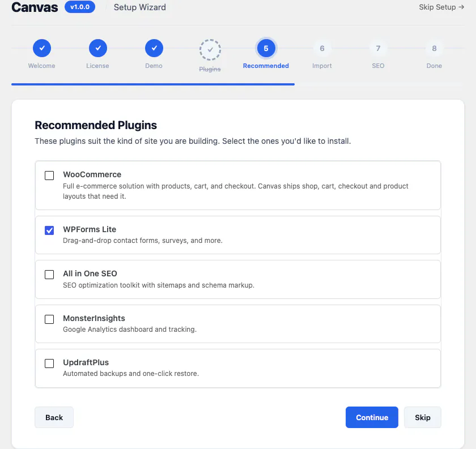
Task: Click the License step checkmark circle
Action: tap(97, 48)
